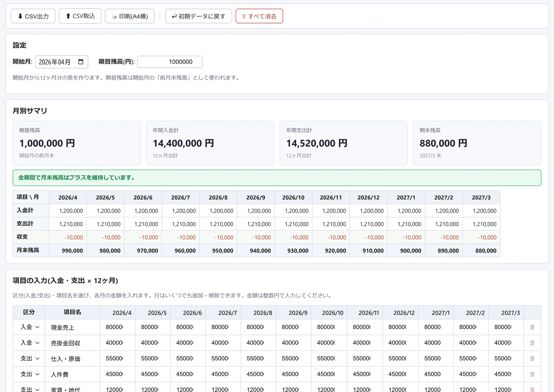
Task: Click the 期末残高 summary card
Action: point(477,143)
